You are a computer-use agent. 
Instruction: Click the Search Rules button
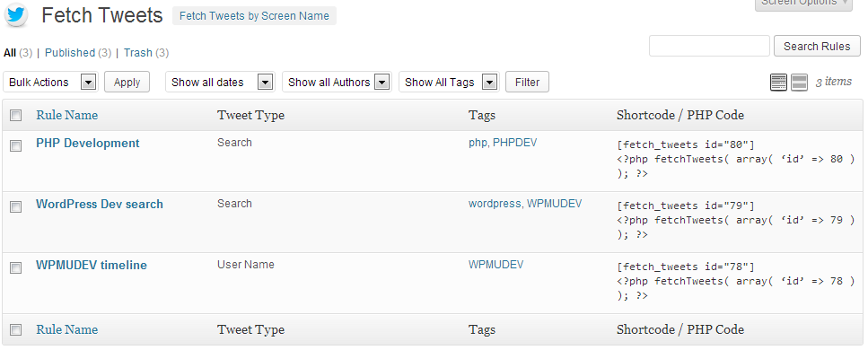pyautogui.click(x=817, y=46)
